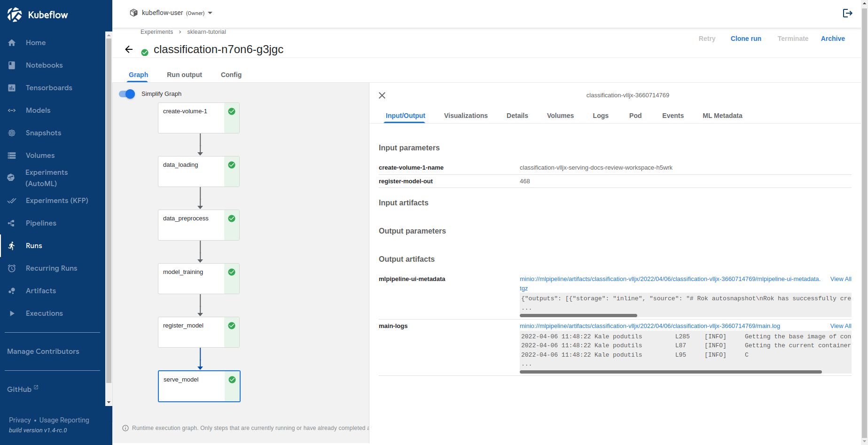Open Home via its house icon
868x445 pixels.
coord(12,43)
